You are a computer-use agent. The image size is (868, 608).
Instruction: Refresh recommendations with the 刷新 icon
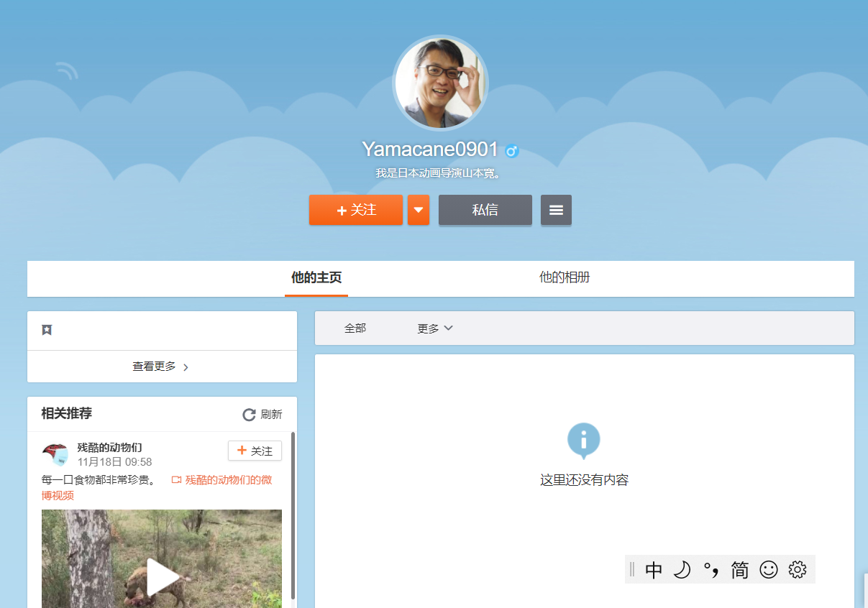[250, 415]
